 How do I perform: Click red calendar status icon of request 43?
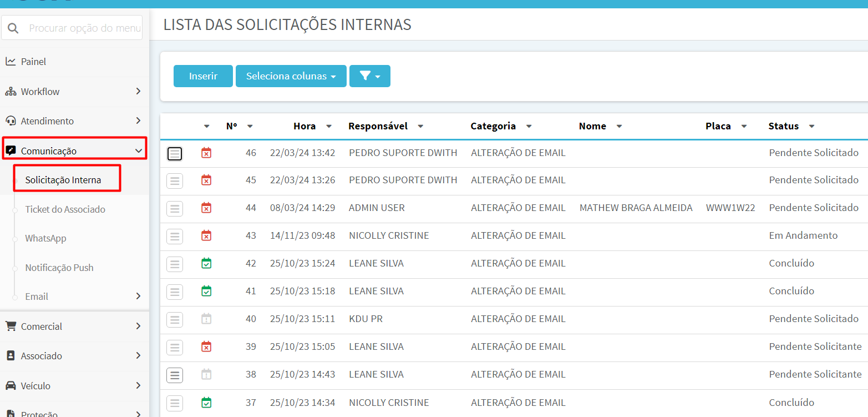206,235
